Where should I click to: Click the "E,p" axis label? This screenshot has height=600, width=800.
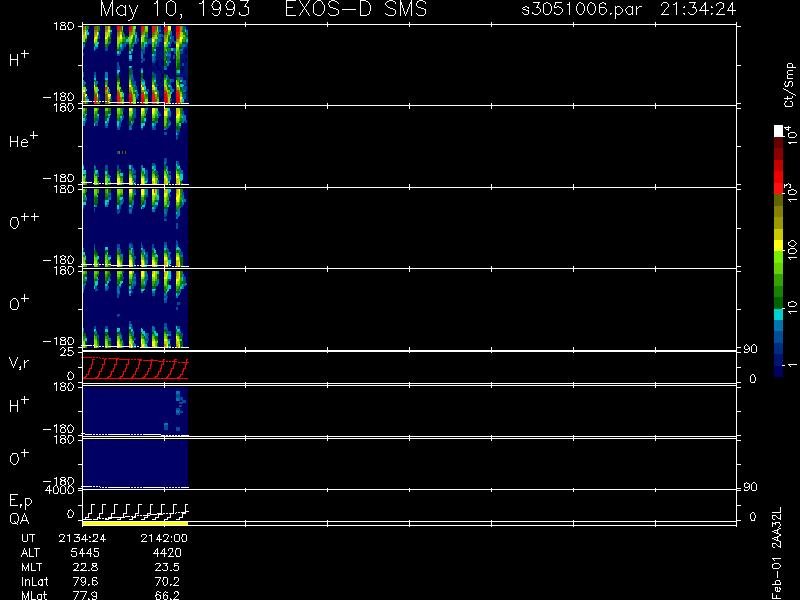[20, 502]
